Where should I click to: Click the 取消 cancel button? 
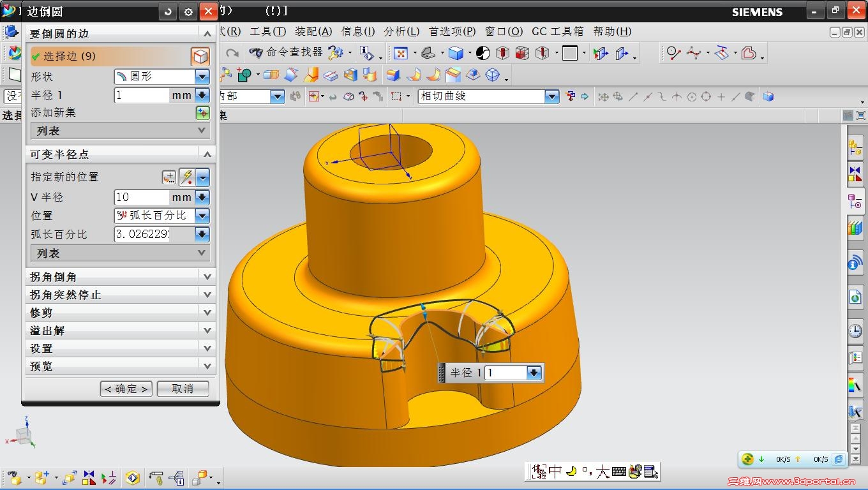point(183,389)
